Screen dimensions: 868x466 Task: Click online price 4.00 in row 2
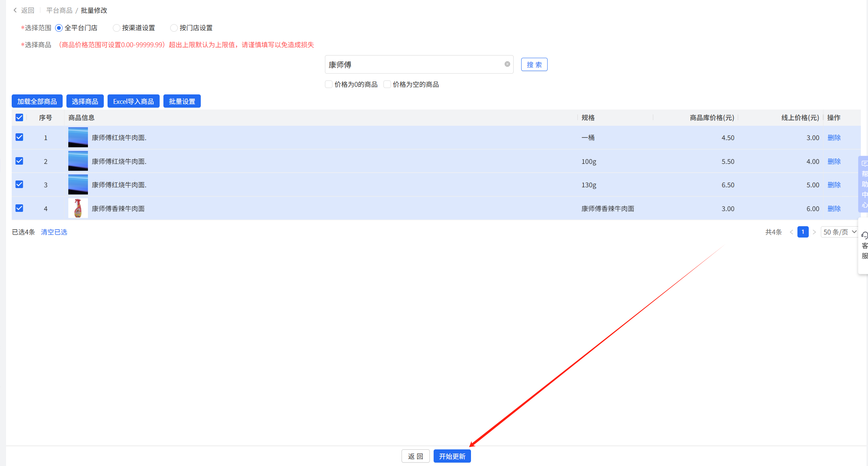[813, 161]
